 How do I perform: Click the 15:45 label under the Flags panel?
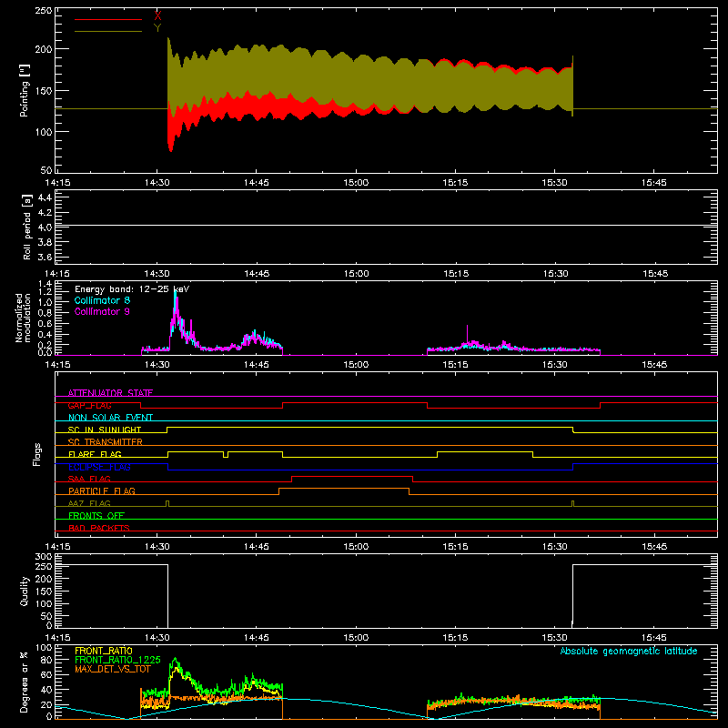click(654, 547)
